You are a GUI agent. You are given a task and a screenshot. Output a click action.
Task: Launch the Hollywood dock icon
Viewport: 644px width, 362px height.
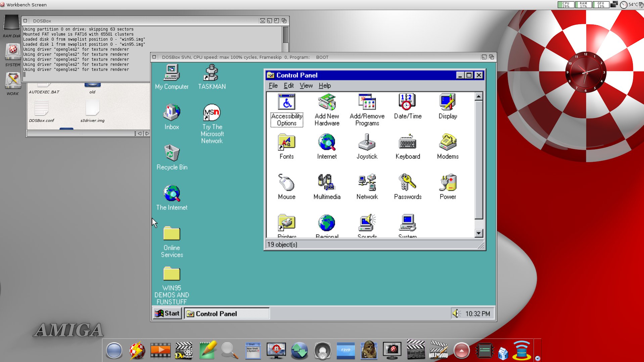[438, 350]
